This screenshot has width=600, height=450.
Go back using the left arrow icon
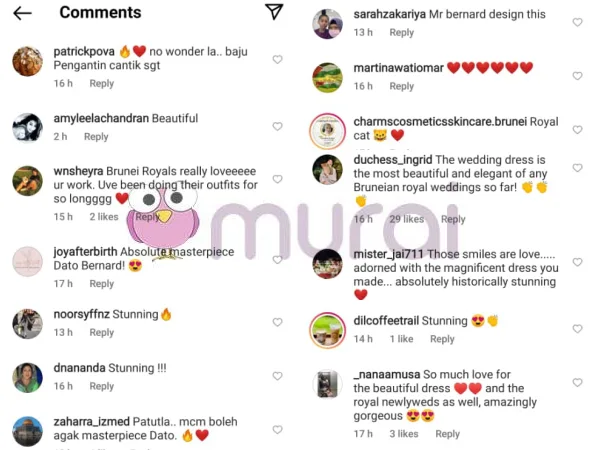pyautogui.click(x=22, y=13)
